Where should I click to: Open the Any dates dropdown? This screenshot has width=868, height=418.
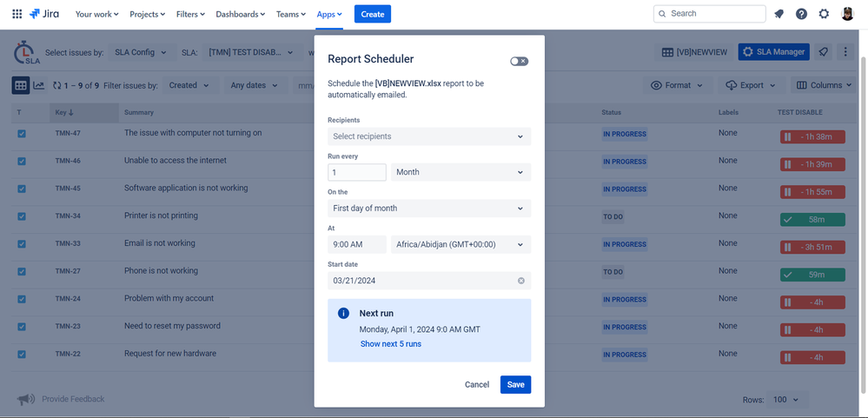255,85
